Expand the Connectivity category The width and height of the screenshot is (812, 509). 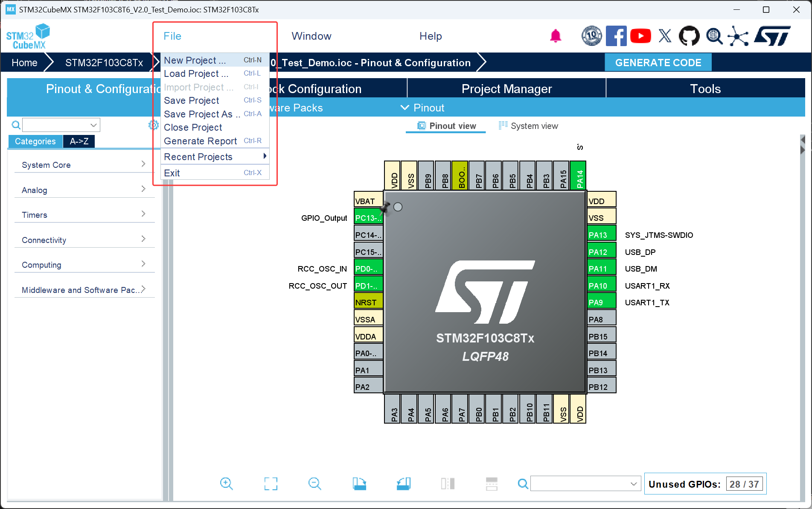coord(84,240)
